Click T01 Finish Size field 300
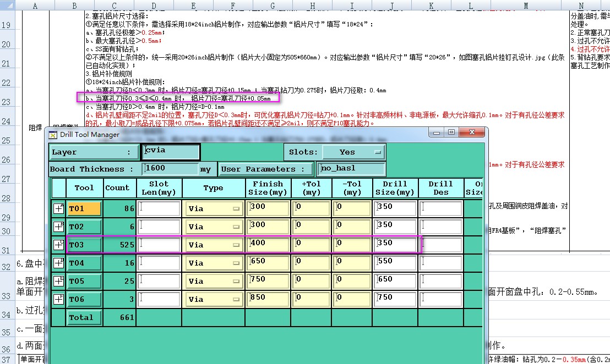Image resolution: width=610 pixels, height=364 pixels. pos(268,208)
